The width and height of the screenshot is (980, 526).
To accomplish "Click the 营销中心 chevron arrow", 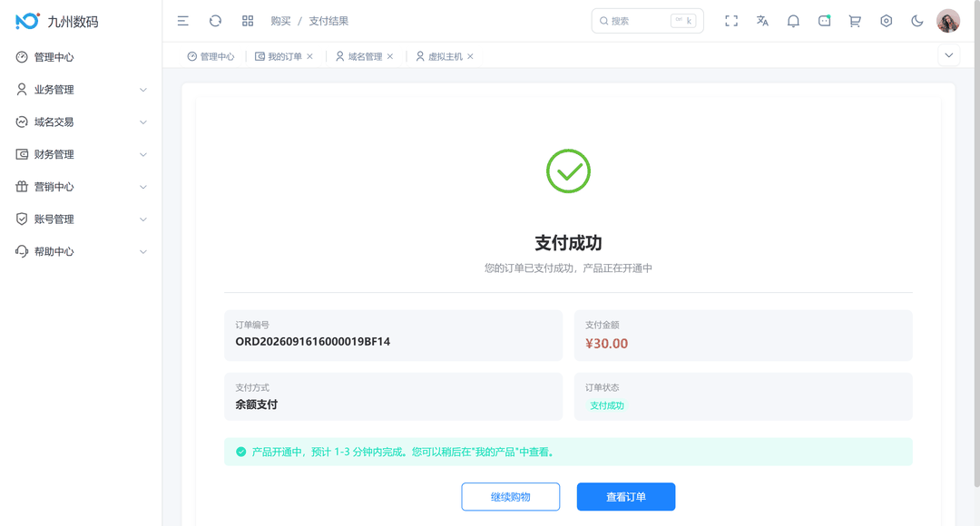I will (x=143, y=187).
